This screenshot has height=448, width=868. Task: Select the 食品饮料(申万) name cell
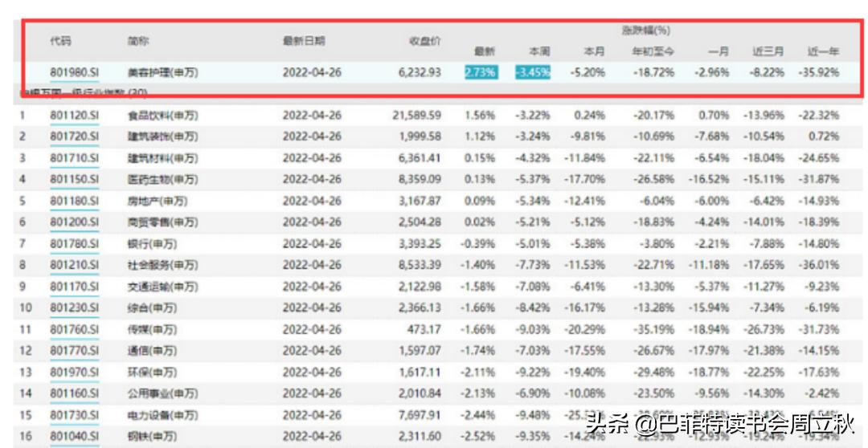pos(162,116)
